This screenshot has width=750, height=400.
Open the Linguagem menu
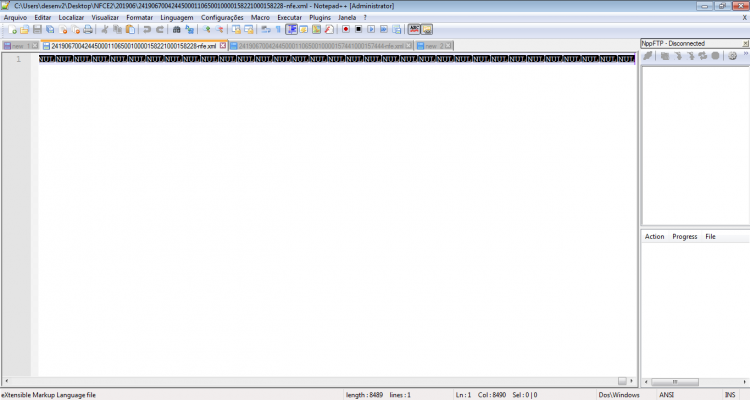tap(177, 17)
